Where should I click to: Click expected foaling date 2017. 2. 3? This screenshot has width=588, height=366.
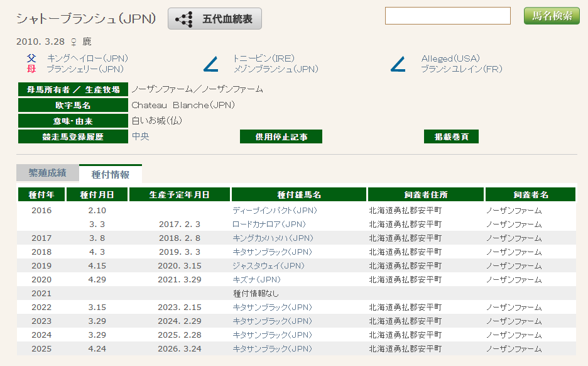click(x=180, y=225)
